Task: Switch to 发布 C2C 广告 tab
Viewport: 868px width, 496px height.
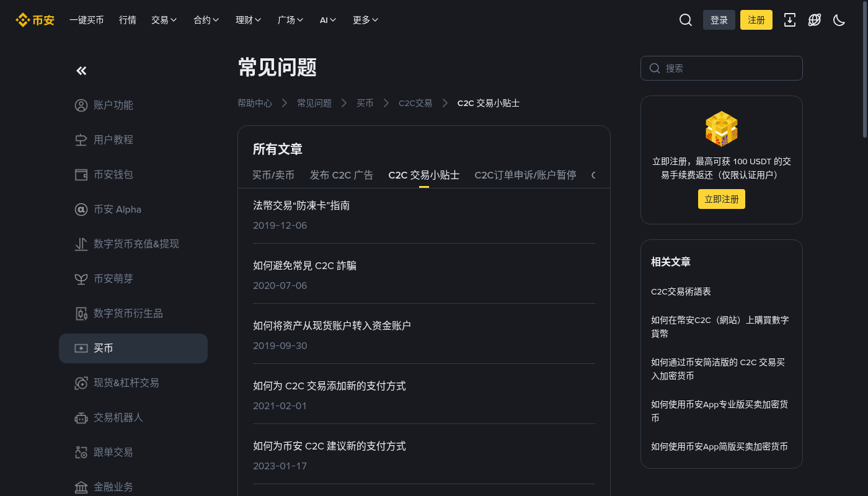Action: [342, 175]
